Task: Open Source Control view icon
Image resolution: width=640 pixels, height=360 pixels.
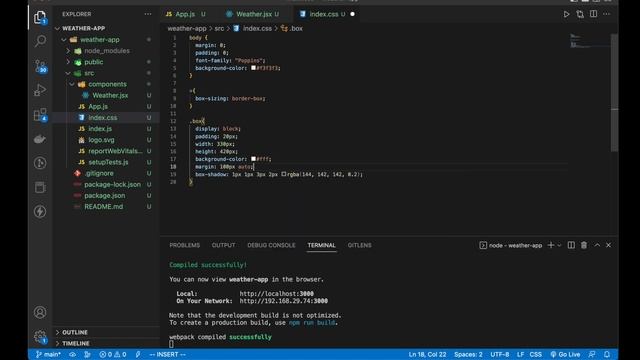Action: coord(40,66)
